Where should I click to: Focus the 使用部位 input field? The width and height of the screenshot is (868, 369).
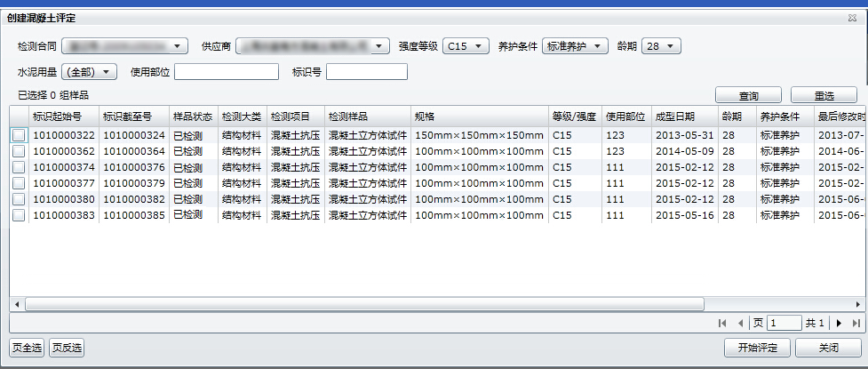tap(227, 72)
